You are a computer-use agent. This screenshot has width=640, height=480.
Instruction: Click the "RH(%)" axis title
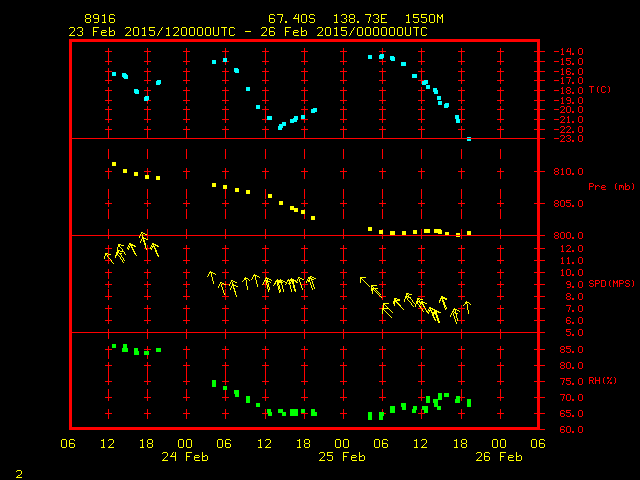(x=602, y=380)
